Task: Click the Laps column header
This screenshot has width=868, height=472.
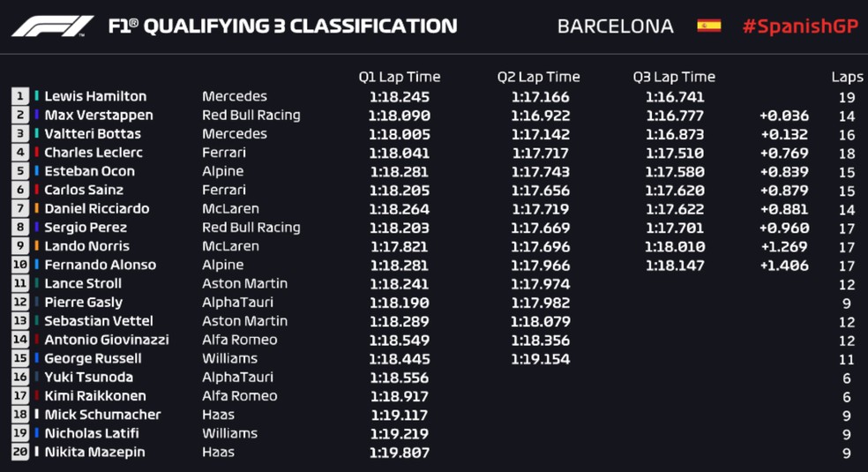Action: coord(847,78)
